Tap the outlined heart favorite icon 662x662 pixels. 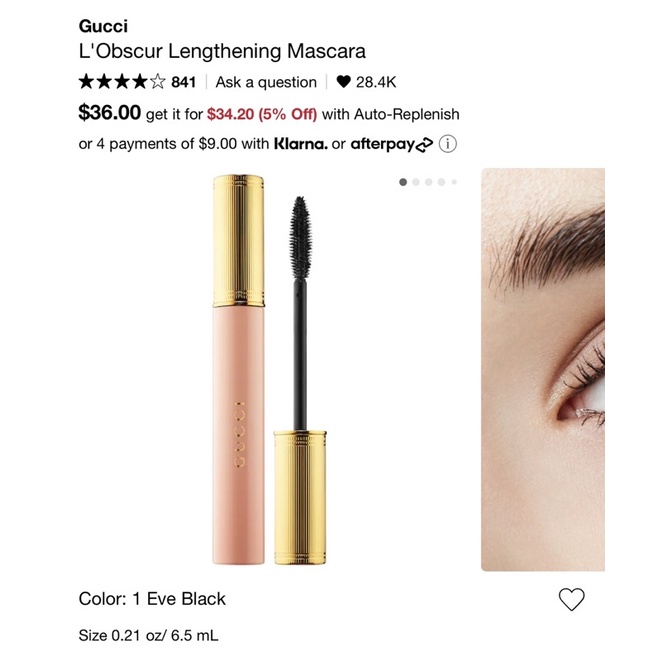(x=572, y=599)
